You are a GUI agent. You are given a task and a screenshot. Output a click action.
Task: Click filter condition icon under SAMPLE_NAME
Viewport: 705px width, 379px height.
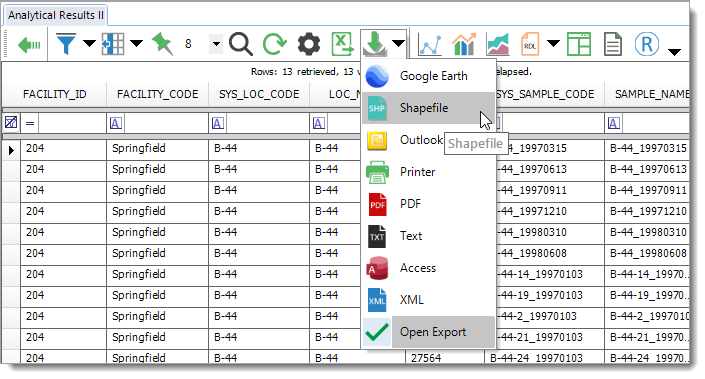click(614, 123)
